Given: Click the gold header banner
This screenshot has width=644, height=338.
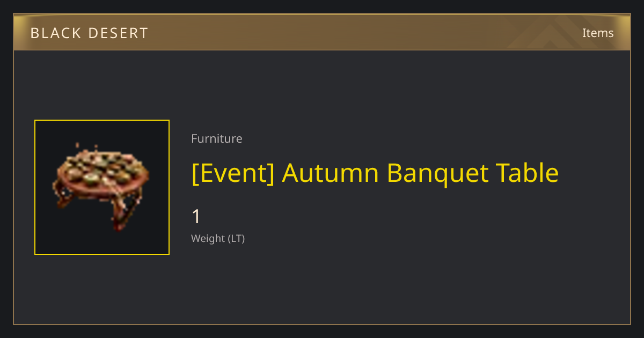Looking at the screenshot, I should (x=322, y=32).
